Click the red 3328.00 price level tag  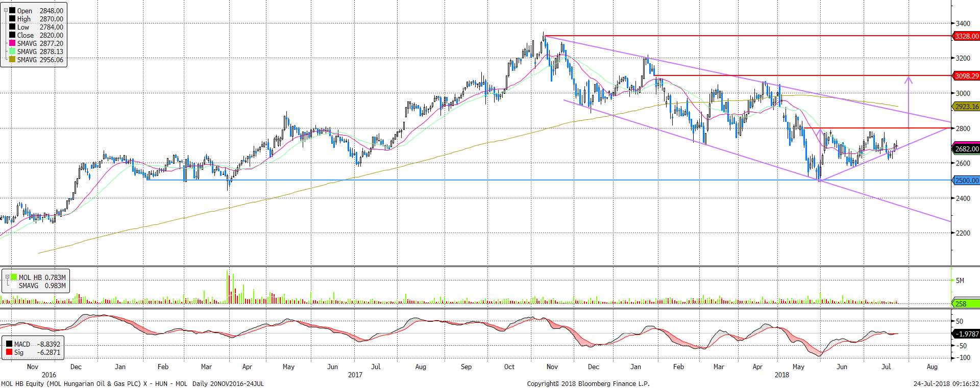(966, 36)
